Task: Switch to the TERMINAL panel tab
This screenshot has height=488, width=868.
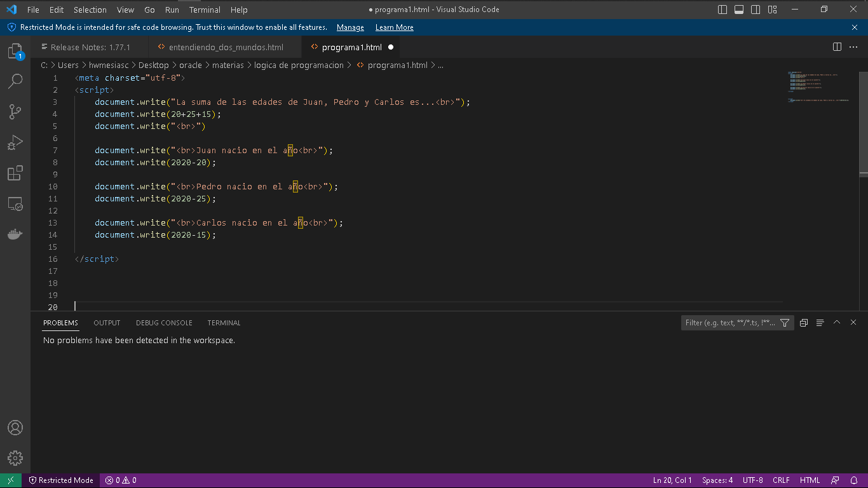Action: pyautogui.click(x=224, y=323)
